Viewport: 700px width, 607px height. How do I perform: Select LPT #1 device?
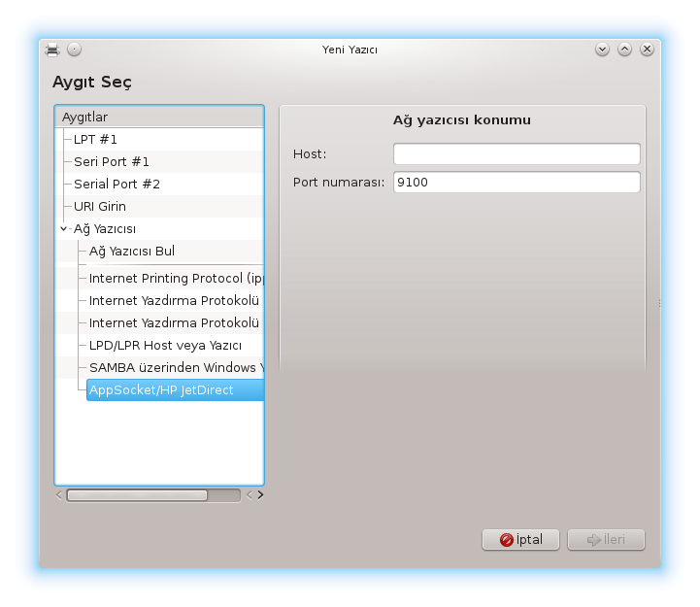coord(159,139)
